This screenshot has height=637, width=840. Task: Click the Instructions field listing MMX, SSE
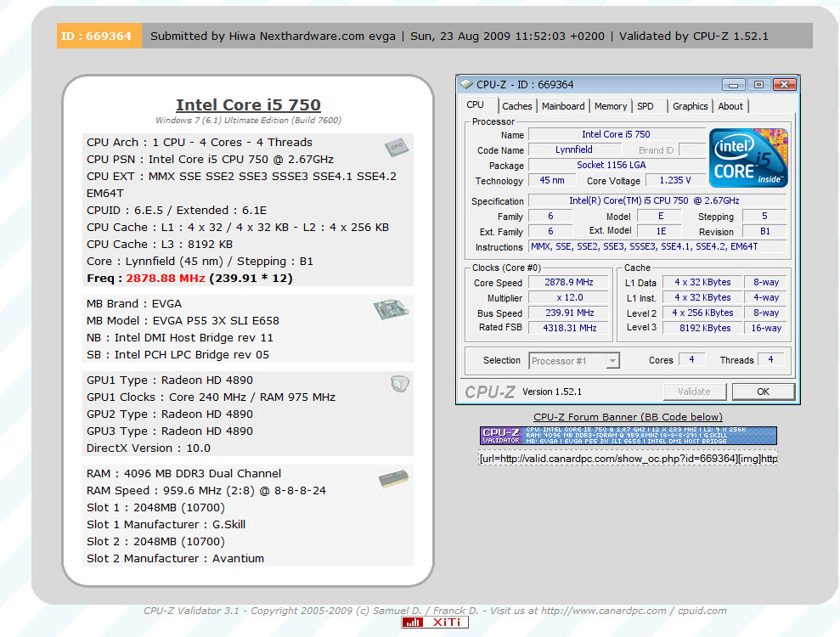pos(657,246)
